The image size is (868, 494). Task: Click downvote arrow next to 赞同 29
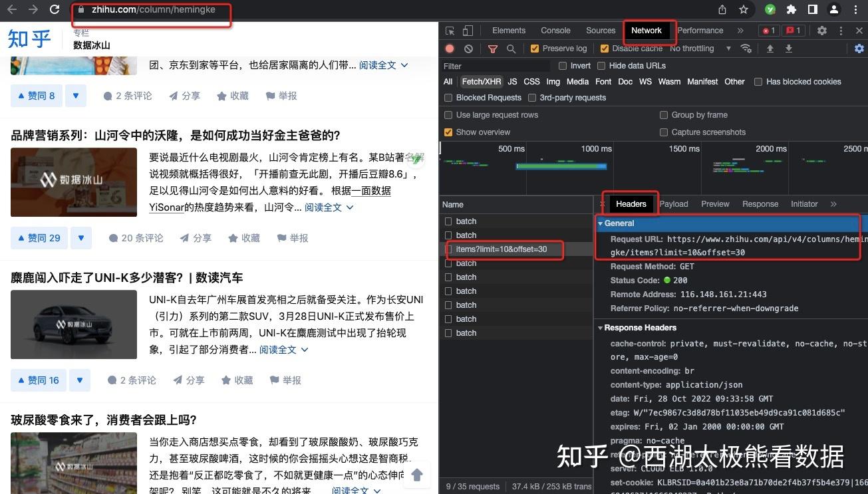click(81, 238)
